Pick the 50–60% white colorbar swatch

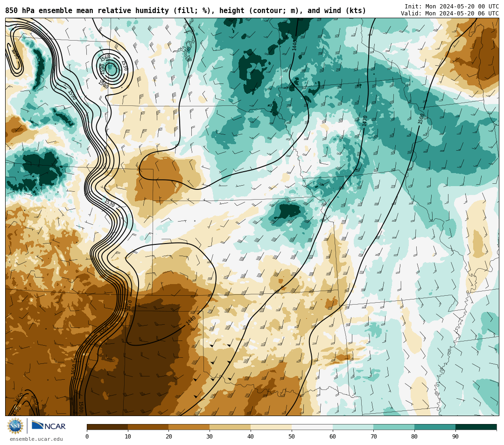pos(312,427)
